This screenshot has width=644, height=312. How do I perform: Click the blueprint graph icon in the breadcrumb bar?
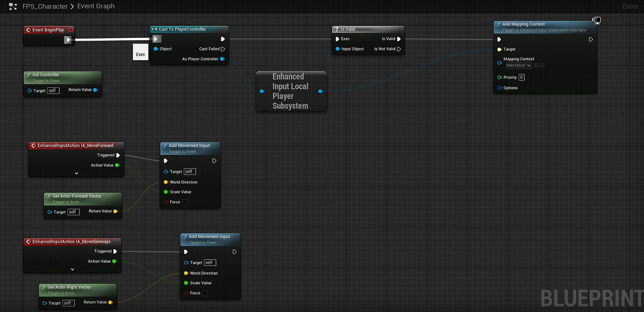(x=13, y=6)
